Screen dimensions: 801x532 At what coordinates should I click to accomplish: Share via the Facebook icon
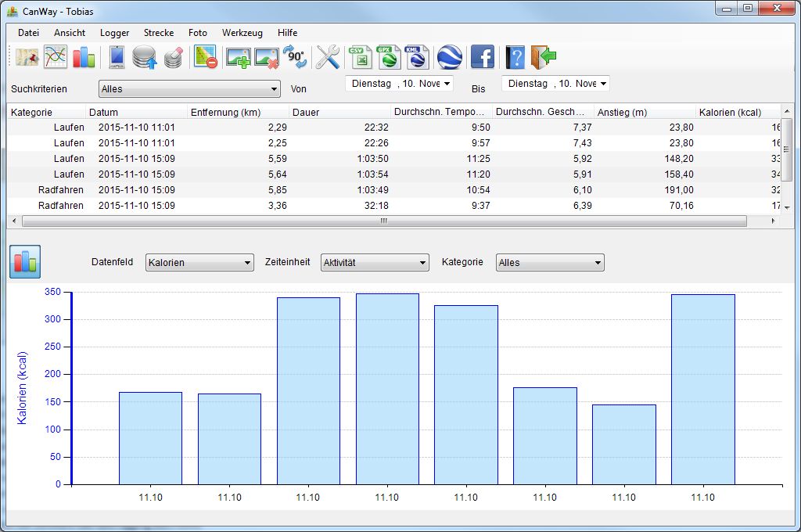[482, 57]
